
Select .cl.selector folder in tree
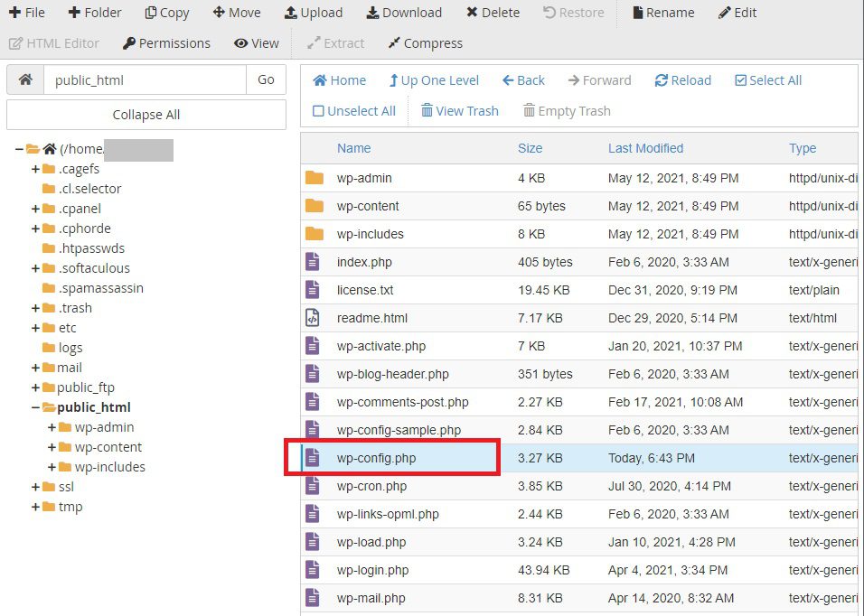pyautogui.click(x=89, y=189)
